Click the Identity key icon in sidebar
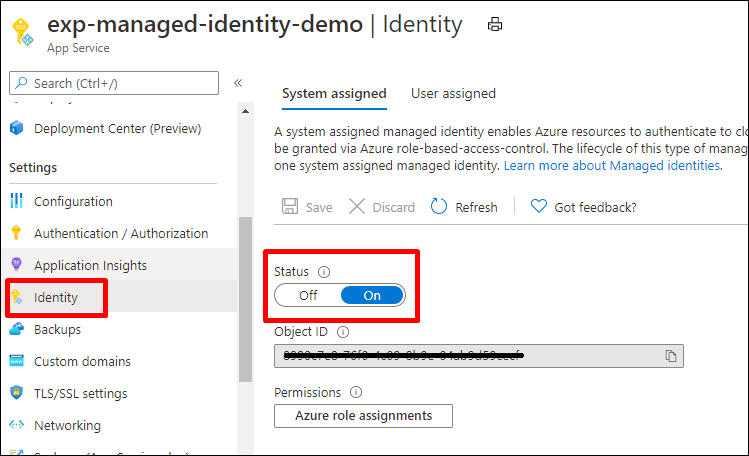Image resolution: width=749 pixels, height=456 pixels. [x=17, y=297]
